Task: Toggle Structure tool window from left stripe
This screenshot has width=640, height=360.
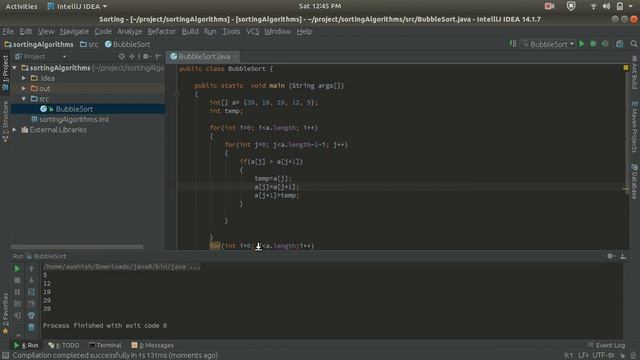Action: point(5,122)
